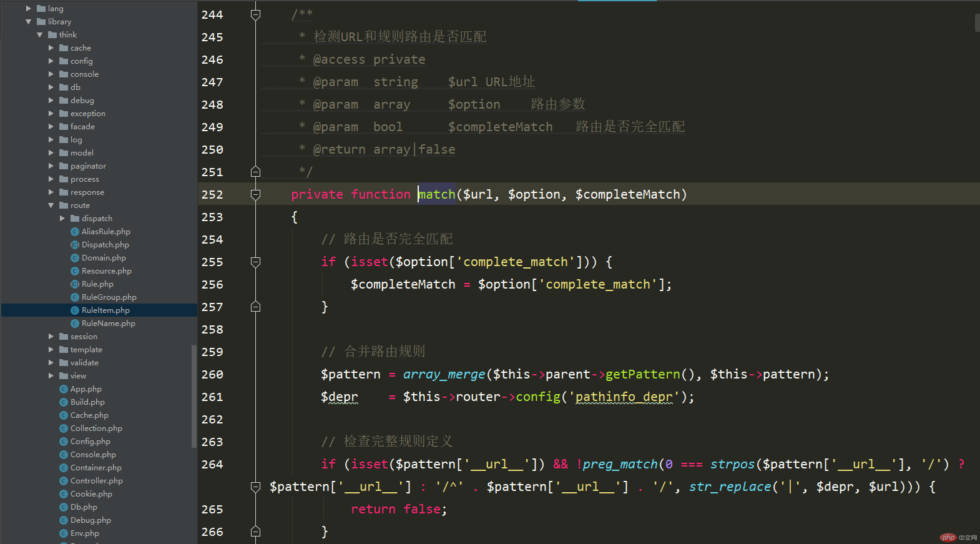Click the Config.php class icon
The width and height of the screenshot is (980, 544).
[x=64, y=442]
